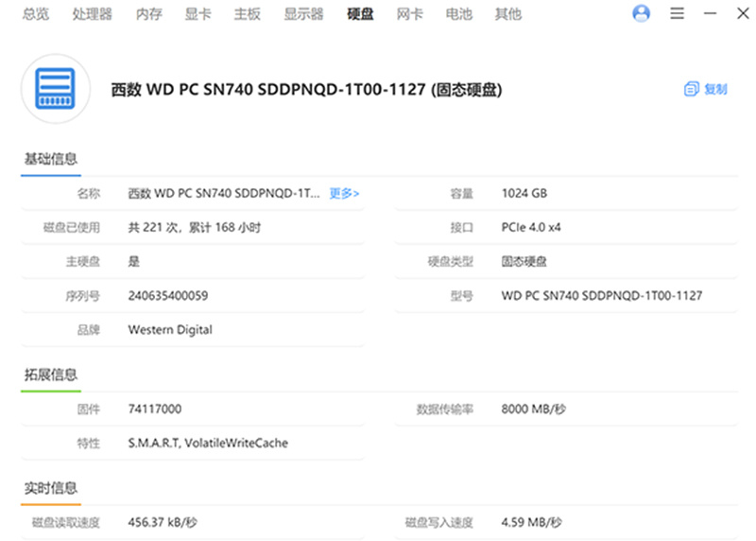Click the disk title 西数 WD PC SN740
This screenshot has height=541, width=756.
click(306, 89)
